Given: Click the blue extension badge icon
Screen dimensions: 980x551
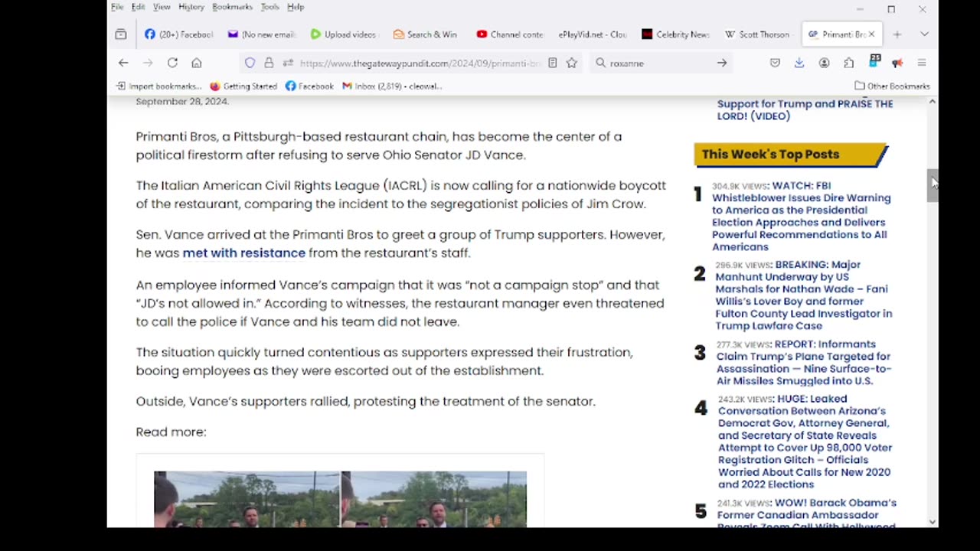Looking at the screenshot, I should click(874, 61).
